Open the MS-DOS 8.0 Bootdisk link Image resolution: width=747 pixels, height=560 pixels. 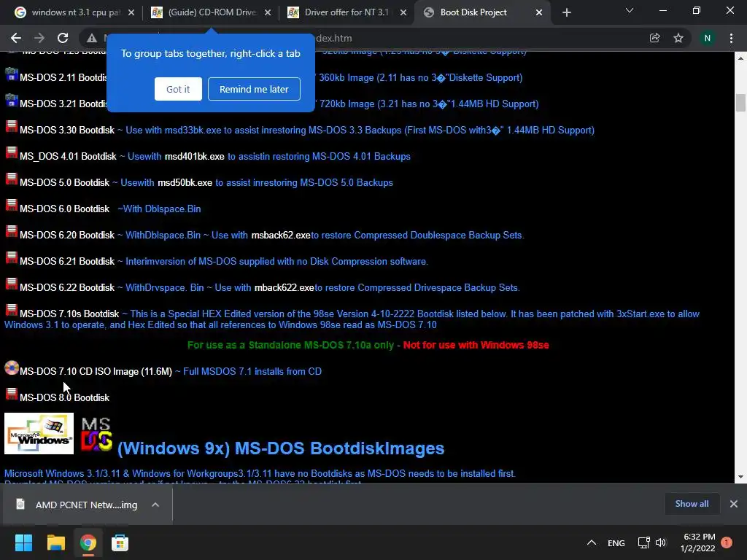point(65,397)
